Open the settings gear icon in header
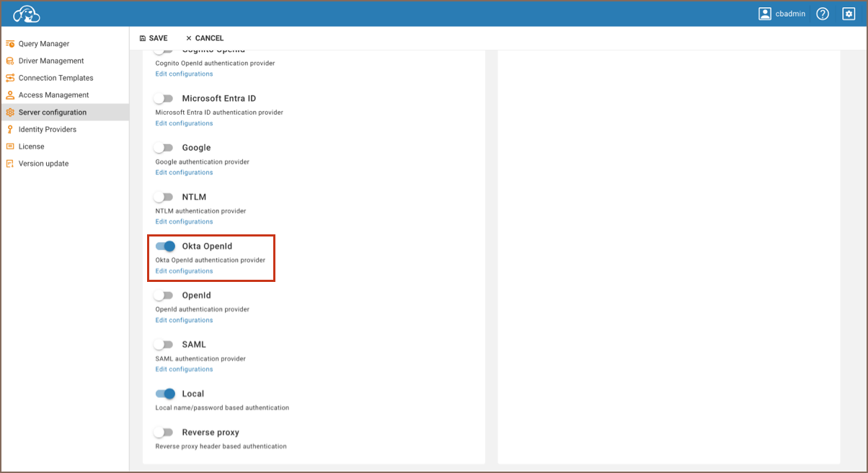 coord(849,14)
